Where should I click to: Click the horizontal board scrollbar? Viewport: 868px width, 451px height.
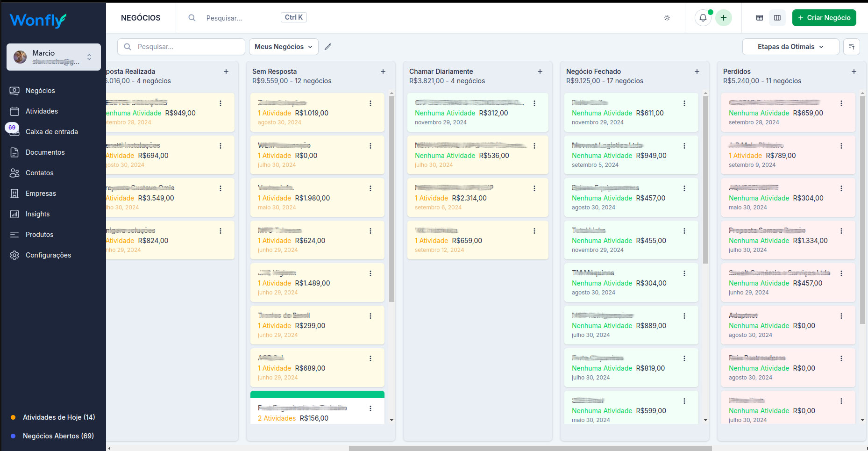[530, 448]
